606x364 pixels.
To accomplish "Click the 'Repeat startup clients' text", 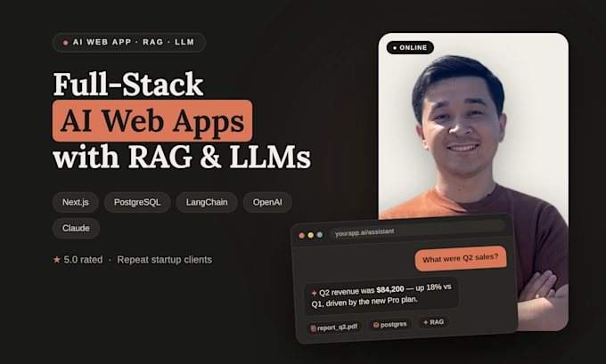I will [165, 260].
